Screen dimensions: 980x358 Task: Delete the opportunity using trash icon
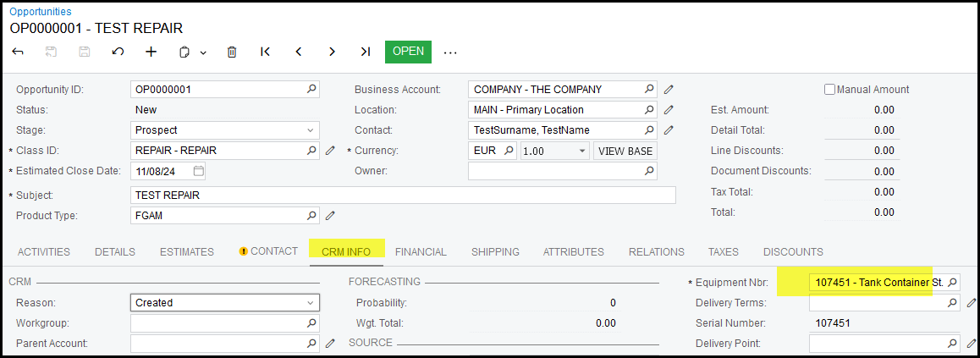[x=231, y=52]
